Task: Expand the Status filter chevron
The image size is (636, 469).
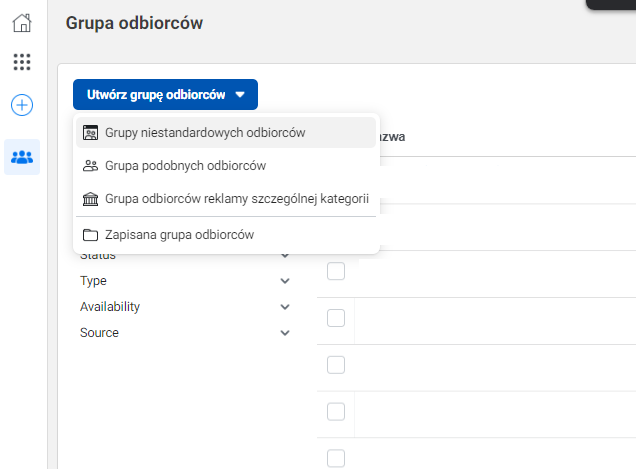Action: point(285,256)
